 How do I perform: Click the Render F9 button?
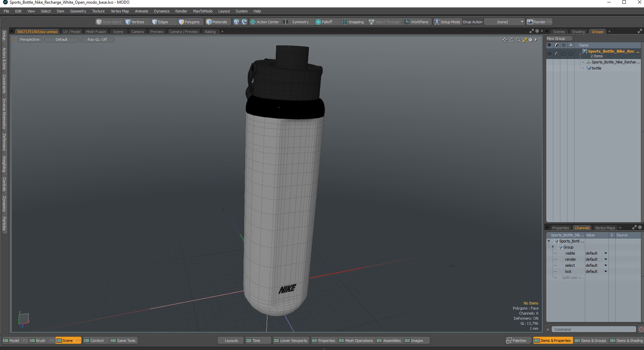coord(539,22)
